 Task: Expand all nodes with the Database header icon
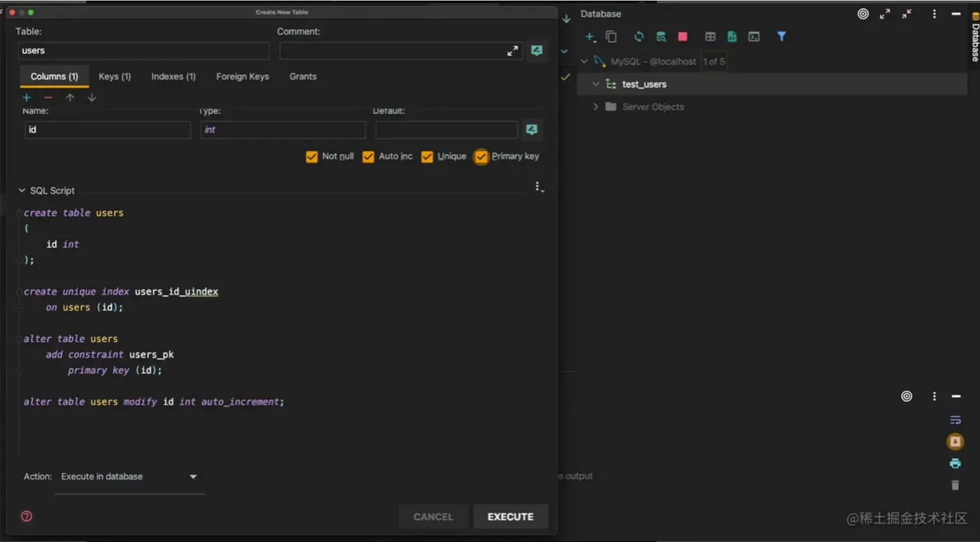[885, 14]
